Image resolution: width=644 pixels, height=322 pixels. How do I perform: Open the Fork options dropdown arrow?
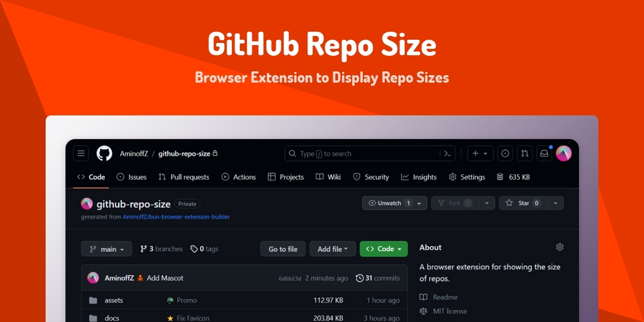[487, 203]
